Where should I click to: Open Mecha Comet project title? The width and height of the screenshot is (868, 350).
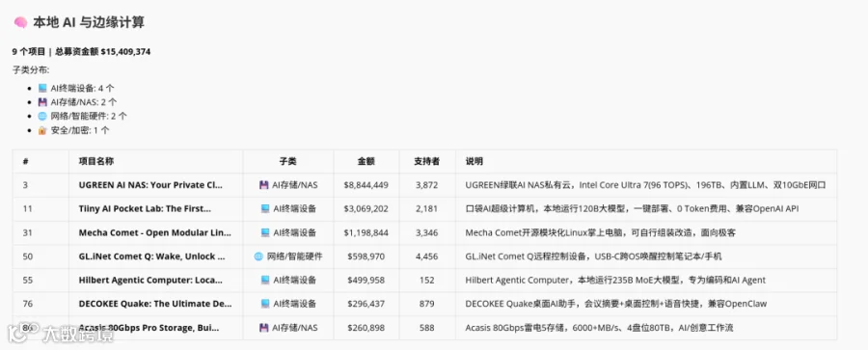click(155, 232)
